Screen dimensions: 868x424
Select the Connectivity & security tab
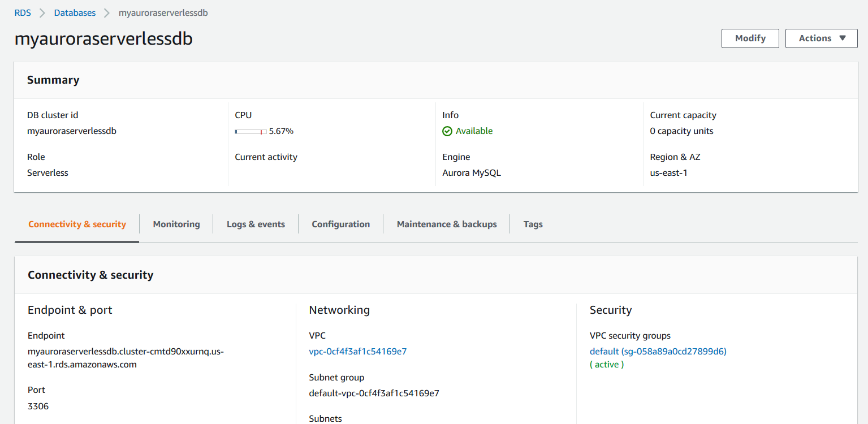(77, 224)
